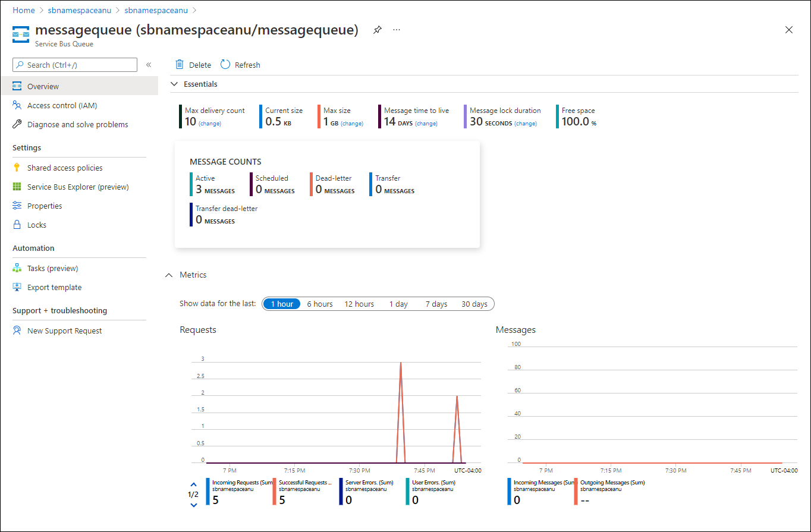Click the Incoming Requests legend swatch

tap(208, 492)
